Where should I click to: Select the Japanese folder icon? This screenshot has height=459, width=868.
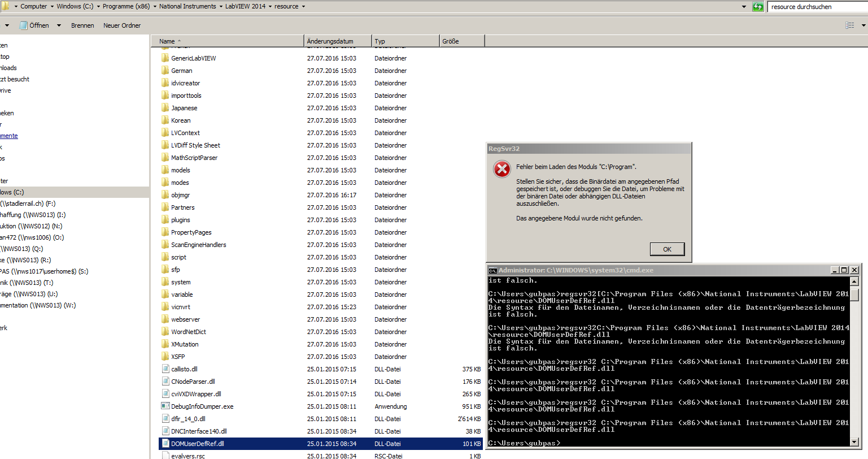click(x=165, y=108)
